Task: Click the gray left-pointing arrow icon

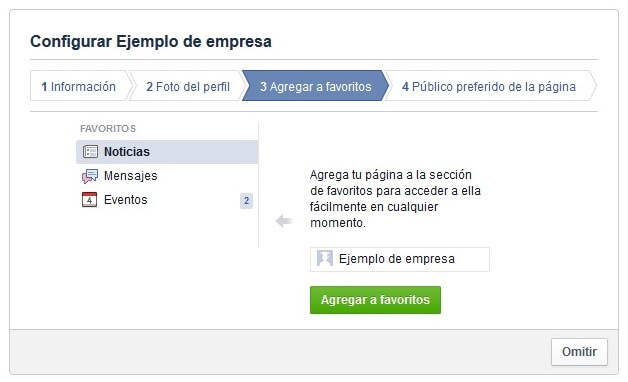Action: click(x=284, y=220)
